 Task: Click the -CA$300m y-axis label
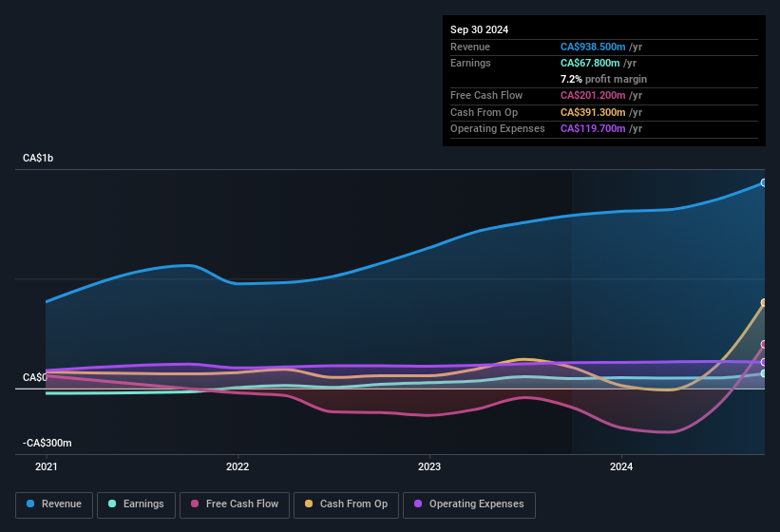pyautogui.click(x=48, y=443)
